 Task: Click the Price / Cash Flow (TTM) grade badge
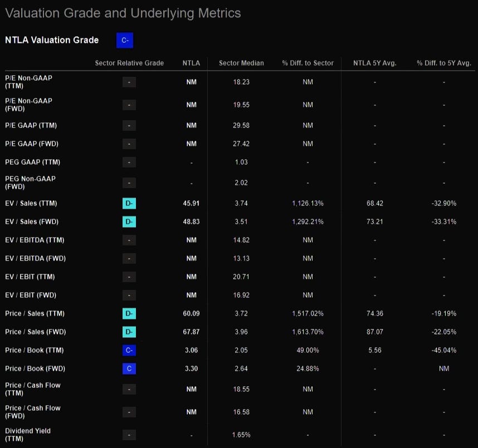[x=129, y=389]
